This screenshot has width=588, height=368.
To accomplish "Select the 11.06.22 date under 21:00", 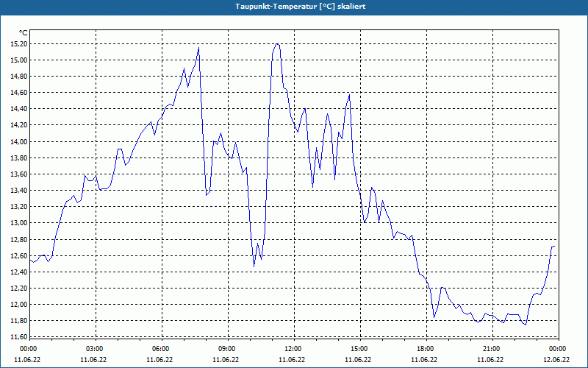I will 490,360.
